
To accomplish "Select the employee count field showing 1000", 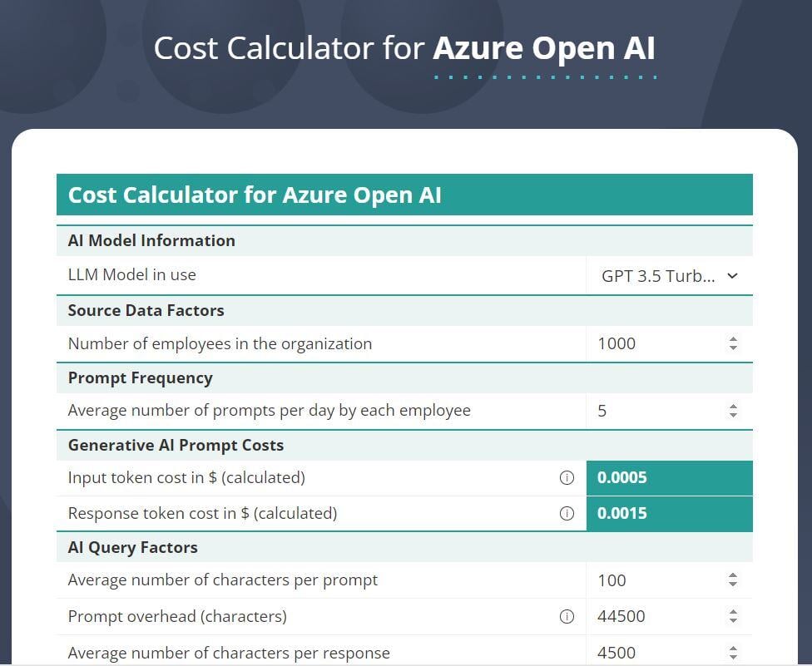I will pyautogui.click(x=649, y=343).
